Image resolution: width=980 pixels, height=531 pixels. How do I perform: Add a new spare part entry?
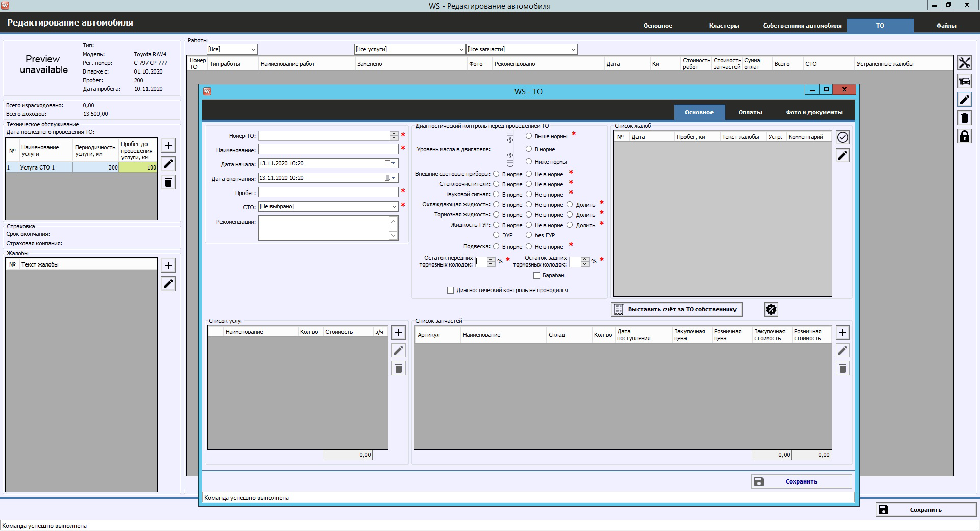point(843,333)
